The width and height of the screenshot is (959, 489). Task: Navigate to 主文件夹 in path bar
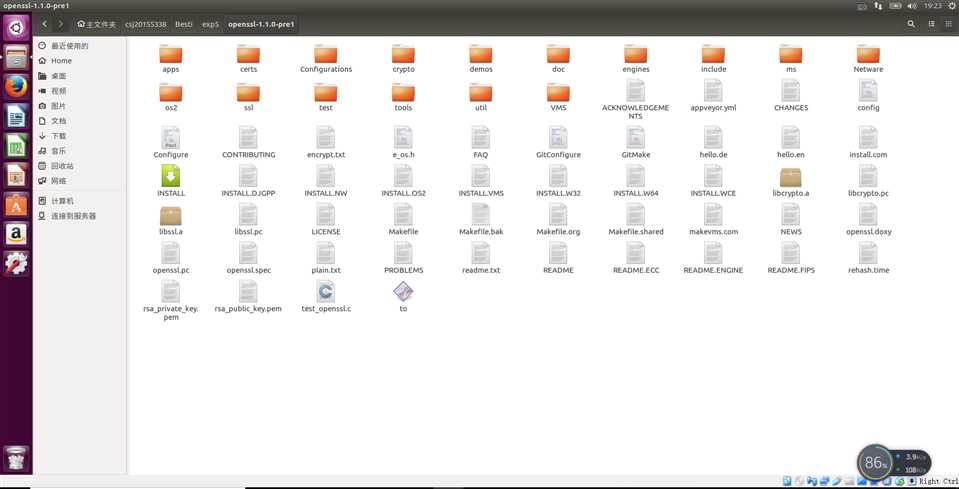coord(97,24)
